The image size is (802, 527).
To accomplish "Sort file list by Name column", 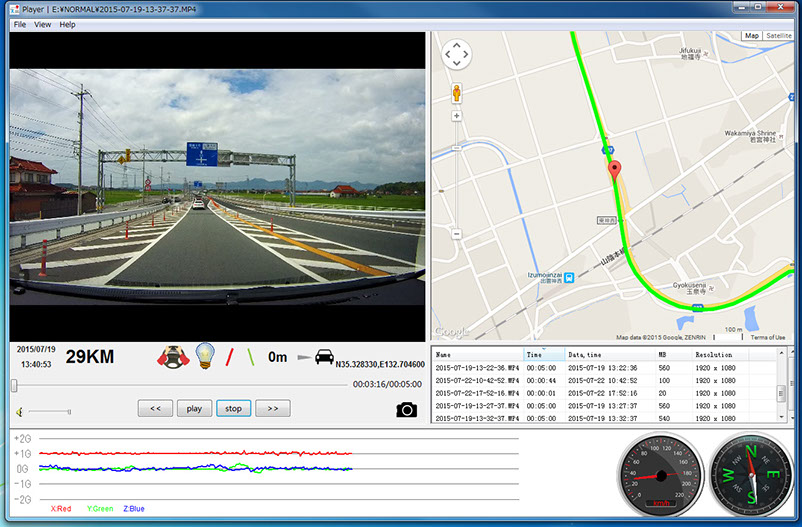I will (x=478, y=355).
